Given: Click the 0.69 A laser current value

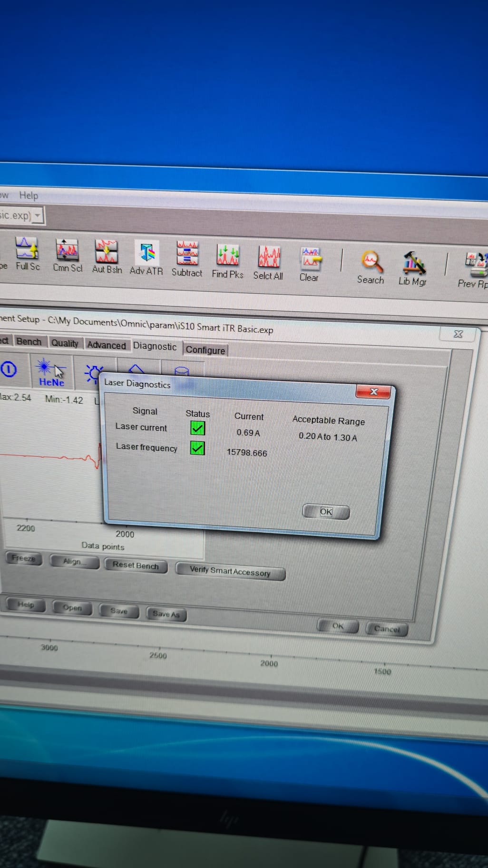Looking at the screenshot, I should (248, 433).
